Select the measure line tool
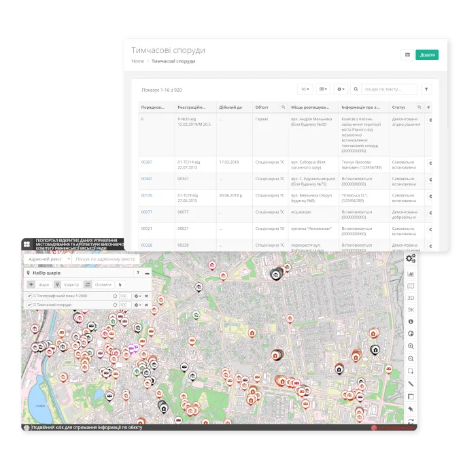This screenshot has height=476, width=463. [411, 384]
